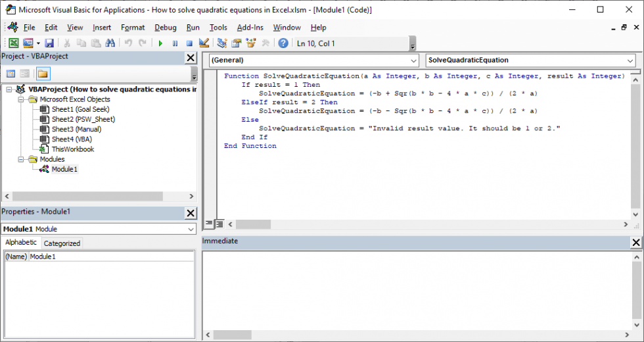644x342 pixels.
Task: Click Project pane horizontal scrollbar thumb
Action: [x=87, y=197]
